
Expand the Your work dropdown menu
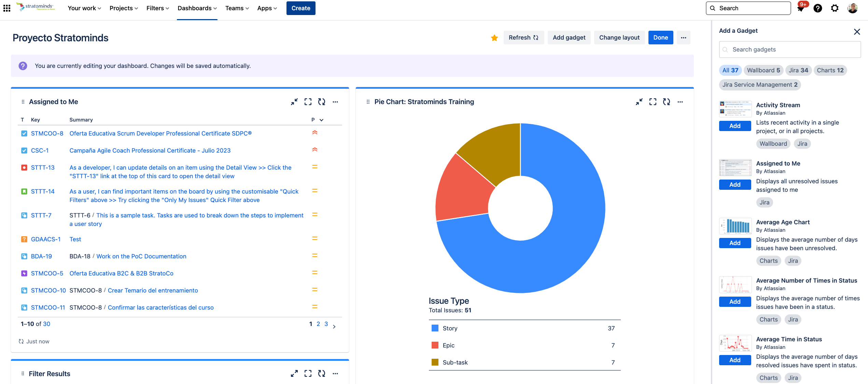coord(84,8)
